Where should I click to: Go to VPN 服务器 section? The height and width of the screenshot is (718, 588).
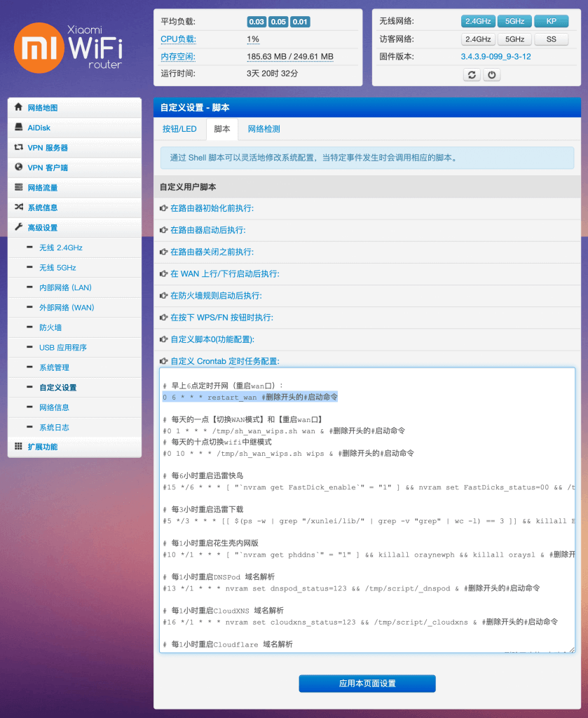(x=47, y=148)
